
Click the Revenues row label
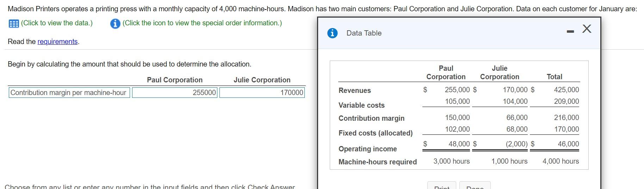click(x=355, y=90)
